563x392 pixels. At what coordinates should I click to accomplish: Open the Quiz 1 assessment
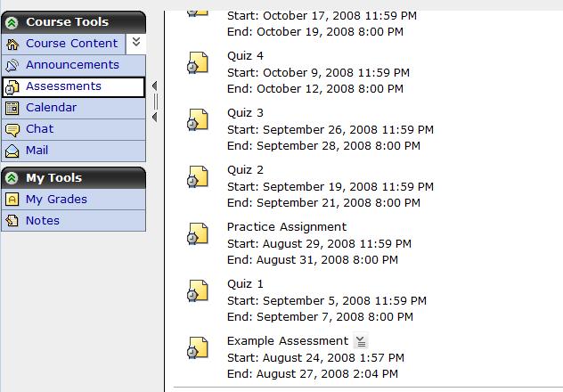[x=245, y=283]
